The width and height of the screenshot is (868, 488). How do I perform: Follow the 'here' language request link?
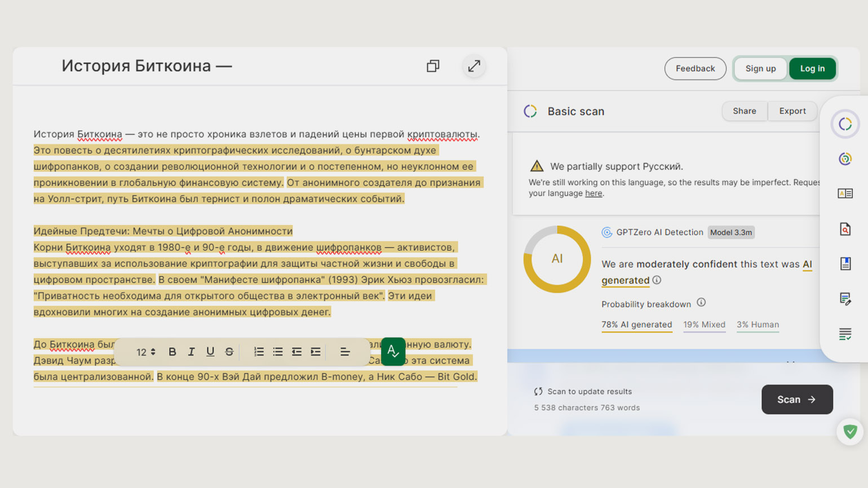point(593,193)
